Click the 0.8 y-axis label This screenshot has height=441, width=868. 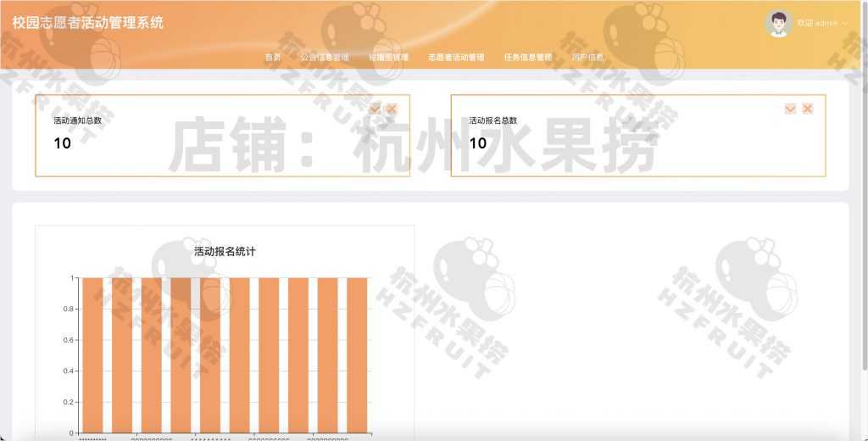tap(68, 309)
